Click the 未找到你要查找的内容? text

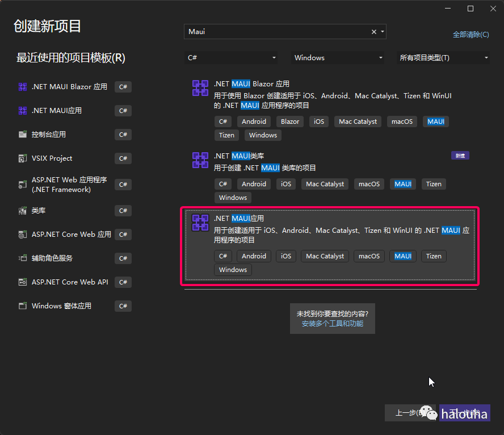click(333, 314)
